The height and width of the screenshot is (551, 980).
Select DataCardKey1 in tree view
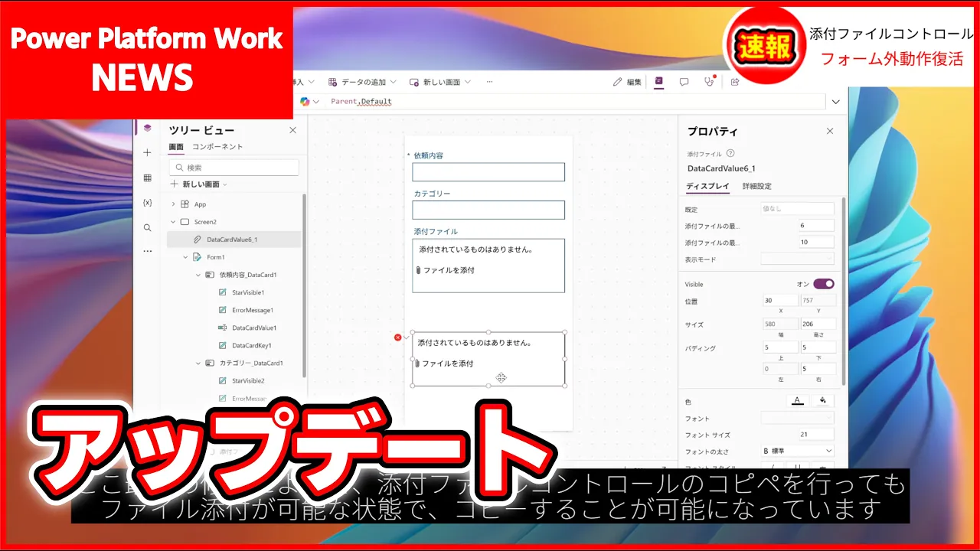click(x=252, y=345)
